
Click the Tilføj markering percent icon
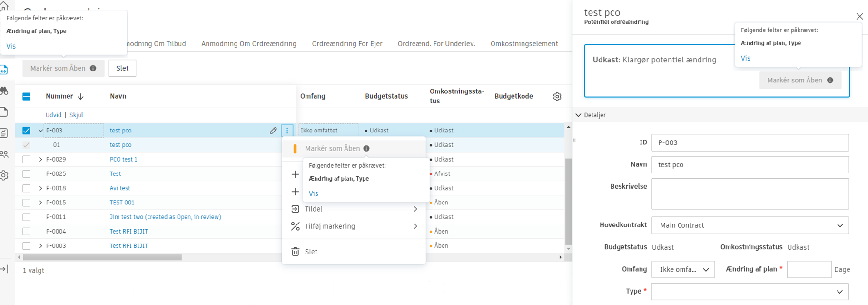(x=296, y=226)
